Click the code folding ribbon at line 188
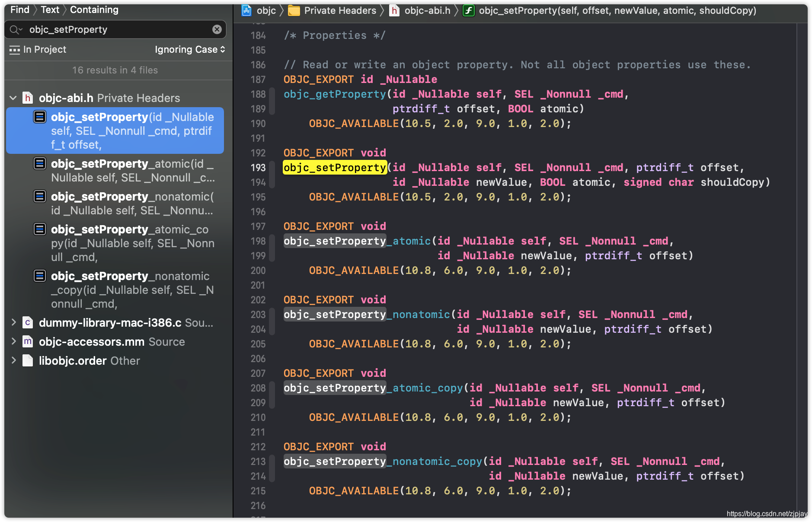The image size is (812, 522). [272, 101]
